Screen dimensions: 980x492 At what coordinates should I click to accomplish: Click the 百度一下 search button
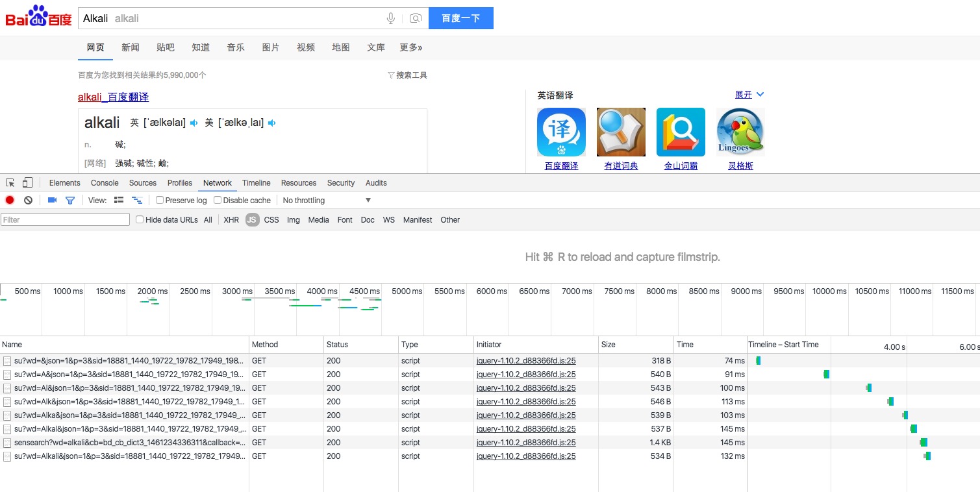461,18
